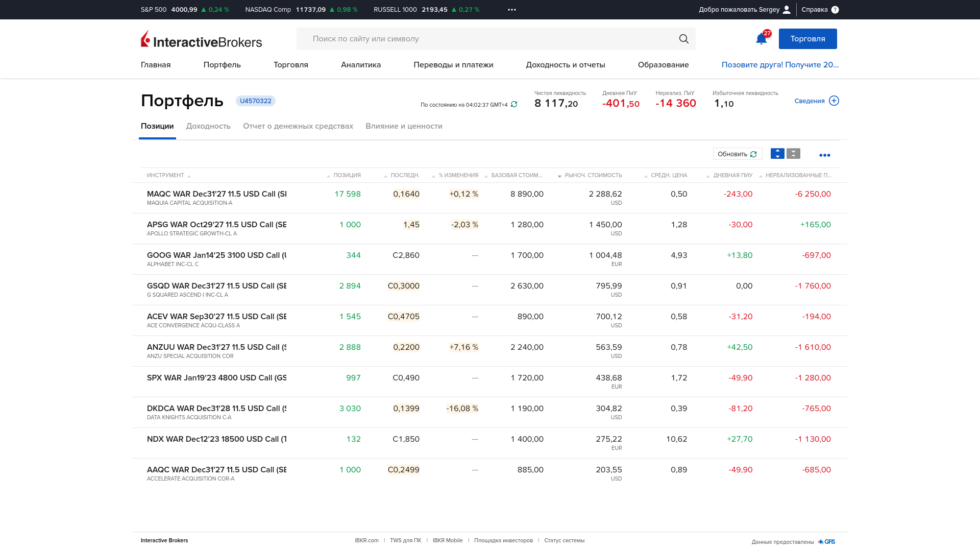
Task: Click the Interactive Brokers logo
Action: 201,39
